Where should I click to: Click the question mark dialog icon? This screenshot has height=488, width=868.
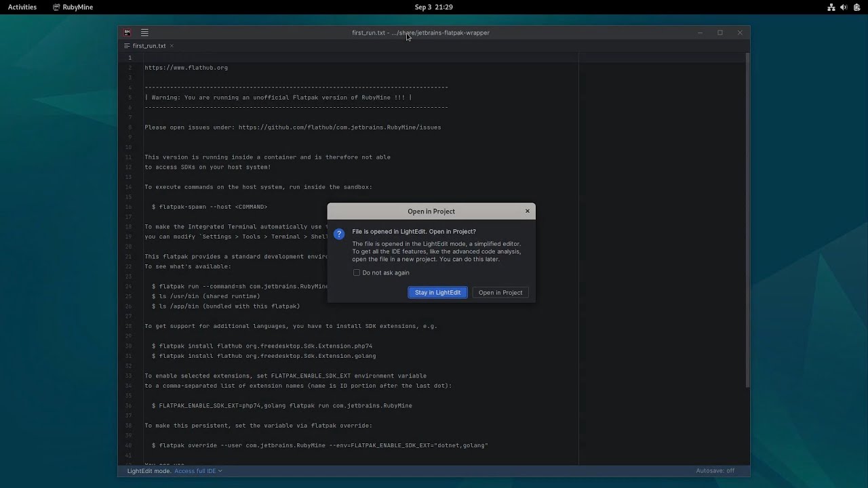(339, 234)
